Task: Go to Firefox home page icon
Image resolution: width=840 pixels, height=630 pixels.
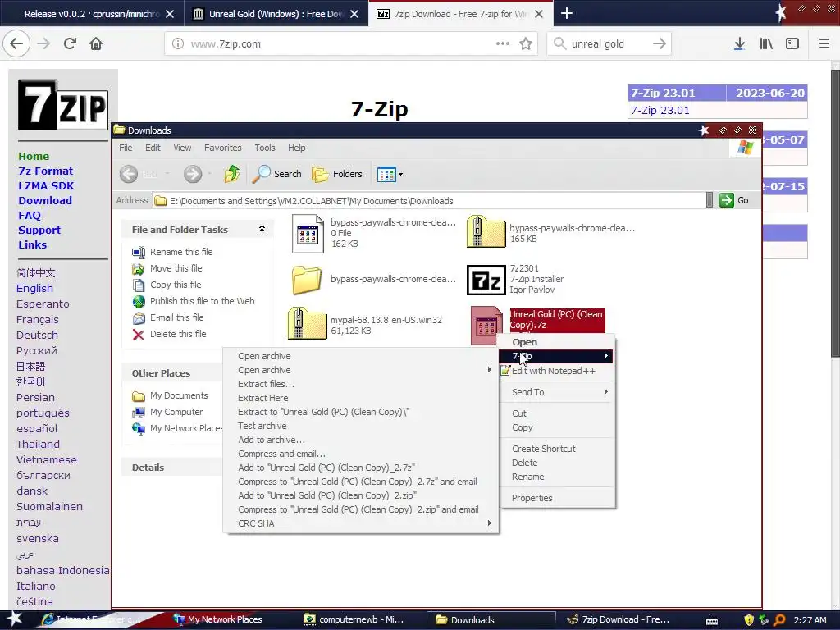Action: click(96, 43)
